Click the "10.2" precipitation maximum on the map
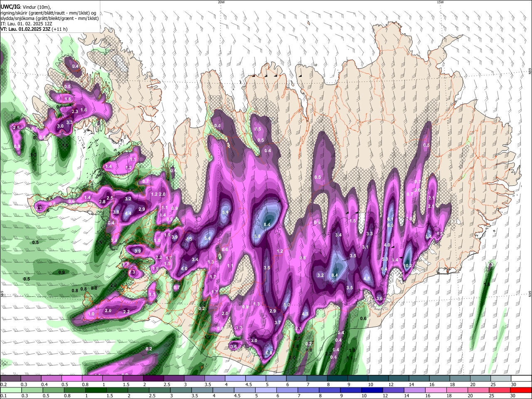Image resolution: width=532 pixels, height=399 pixels. tap(408, 266)
